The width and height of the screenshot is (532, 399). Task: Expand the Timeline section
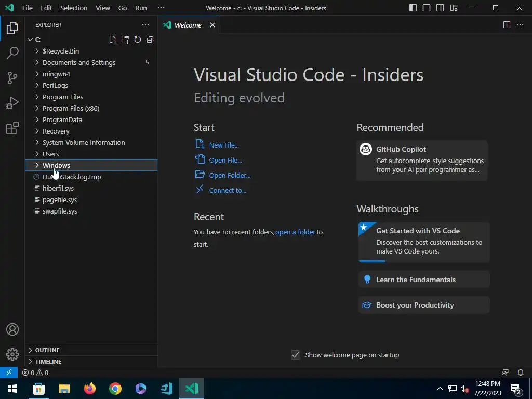[x=91, y=362]
